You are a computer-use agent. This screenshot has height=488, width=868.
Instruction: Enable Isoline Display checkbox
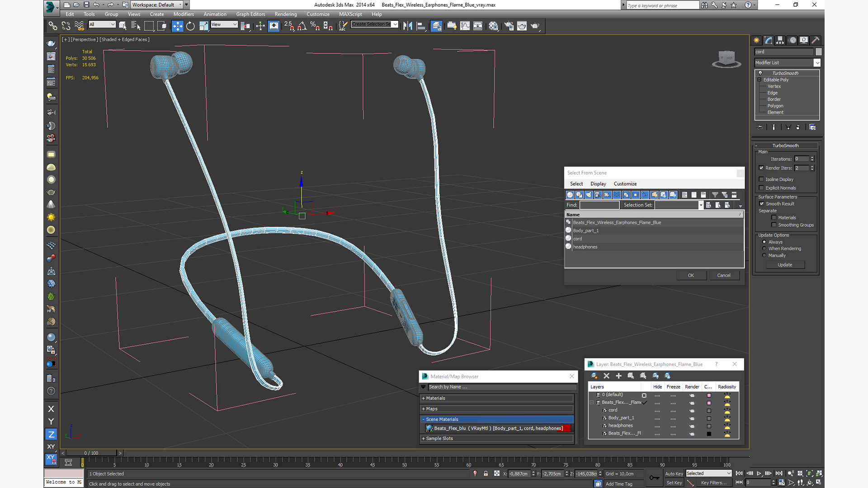pyautogui.click(x=761, y=179)
